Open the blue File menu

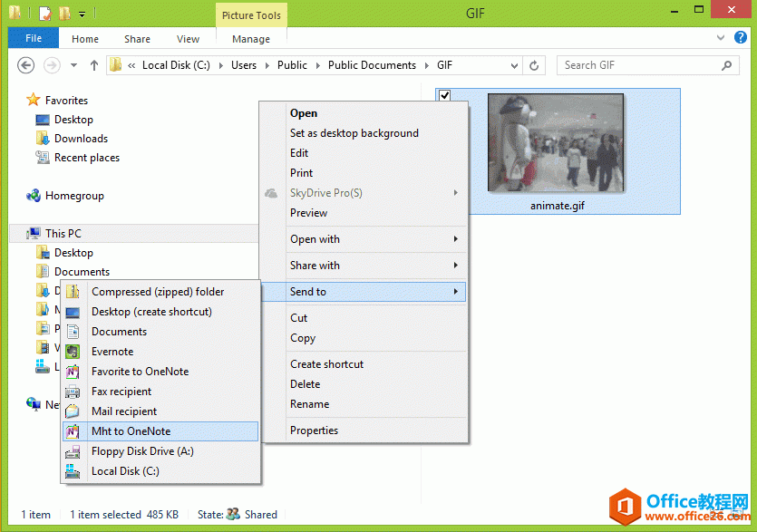coord(33,38)
